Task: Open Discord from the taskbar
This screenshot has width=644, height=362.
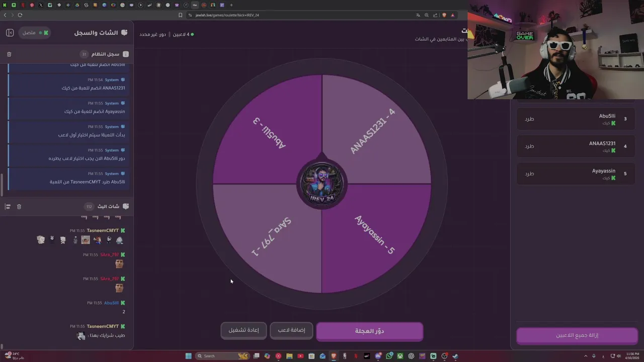Action: 378,356
